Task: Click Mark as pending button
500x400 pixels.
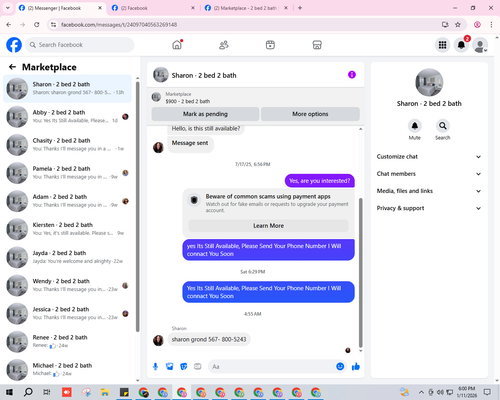Action: click(x=205, y=114)
